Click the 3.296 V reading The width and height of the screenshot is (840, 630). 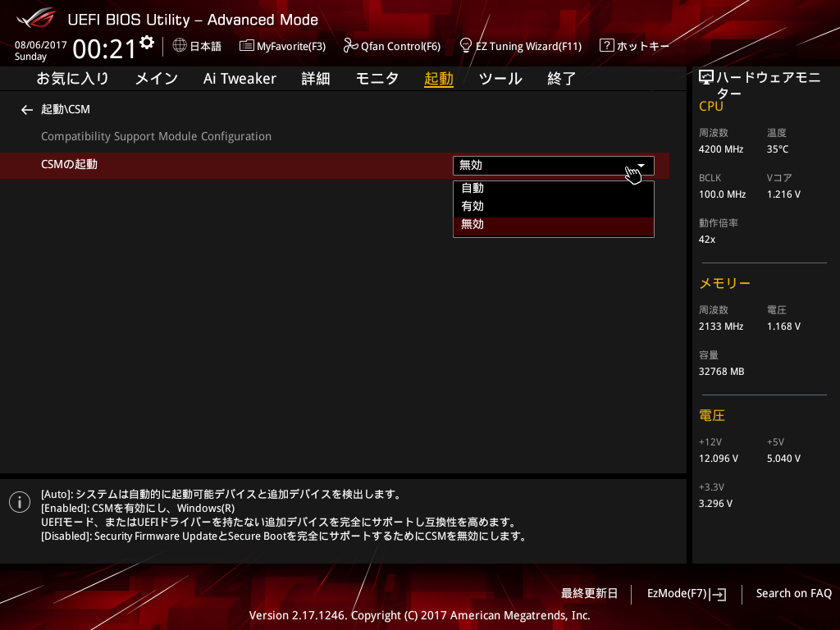coord(715,504)
